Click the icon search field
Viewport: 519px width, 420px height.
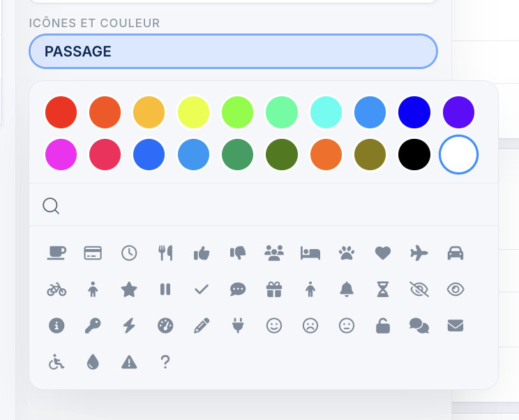272,206
